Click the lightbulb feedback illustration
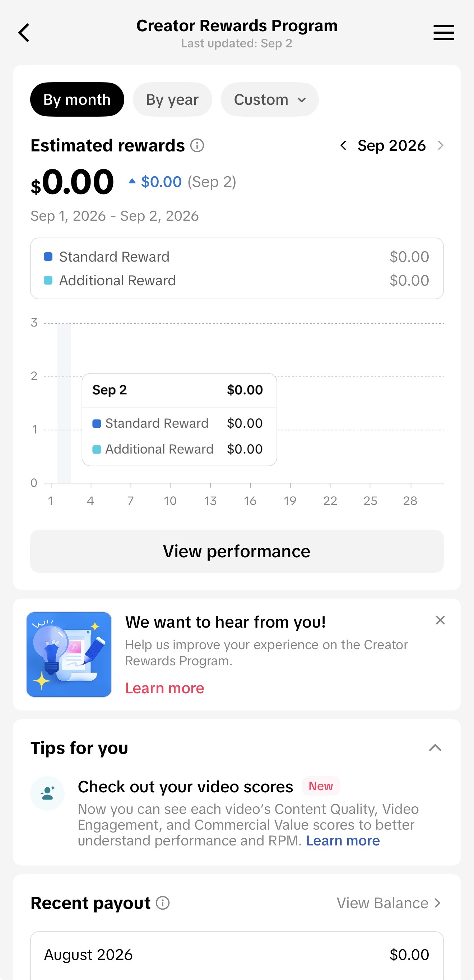Screen dimensions: 474x980 69,654
